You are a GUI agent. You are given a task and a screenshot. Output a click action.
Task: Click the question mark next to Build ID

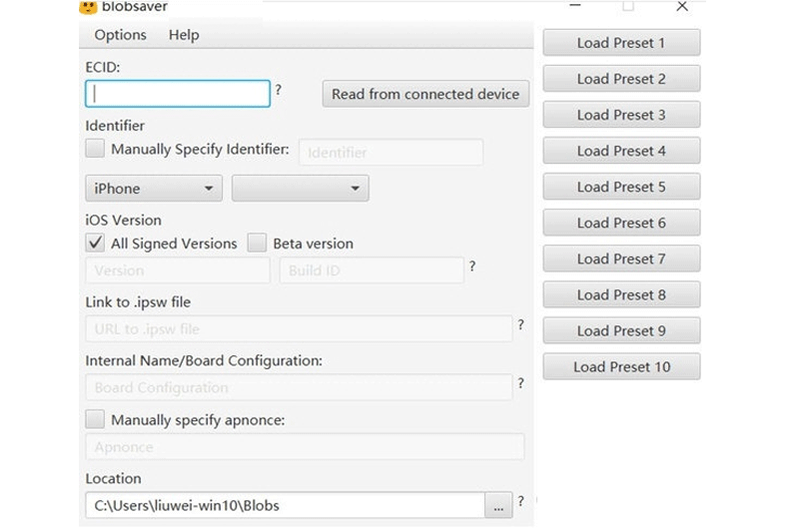point(472,266)
